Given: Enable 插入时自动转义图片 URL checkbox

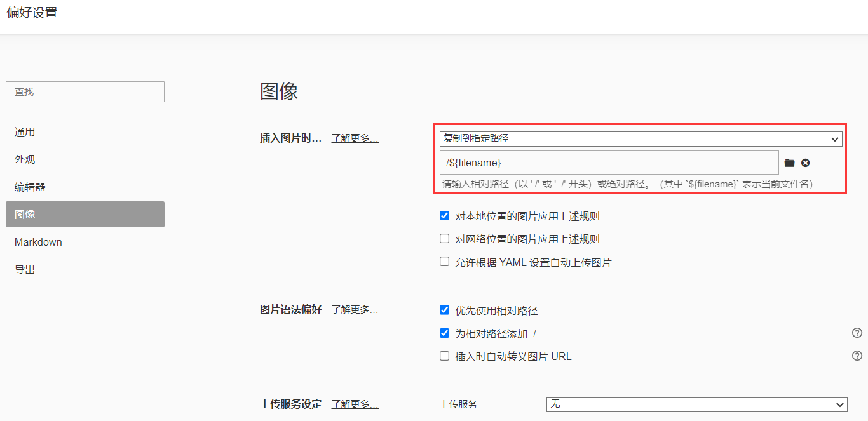Looking at the screenshot, I should click(x=445, y=356).
